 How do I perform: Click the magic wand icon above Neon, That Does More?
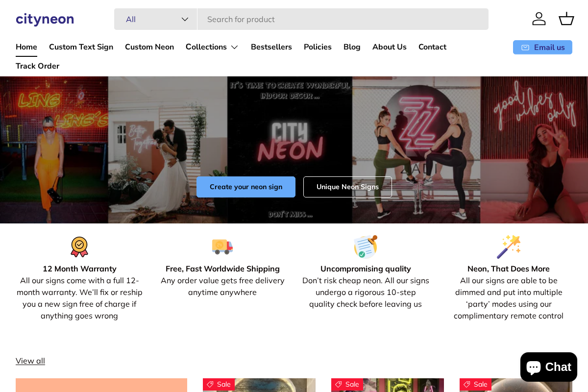[509, 246]
